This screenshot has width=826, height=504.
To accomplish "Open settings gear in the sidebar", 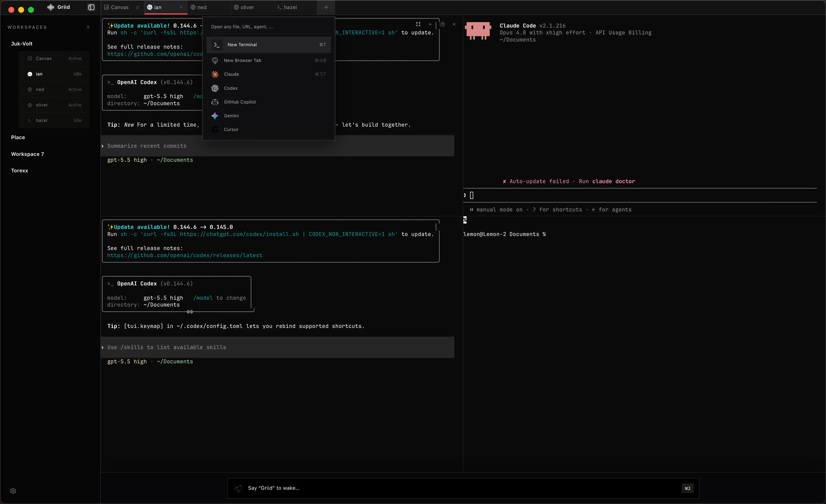I will coord(13,491).
